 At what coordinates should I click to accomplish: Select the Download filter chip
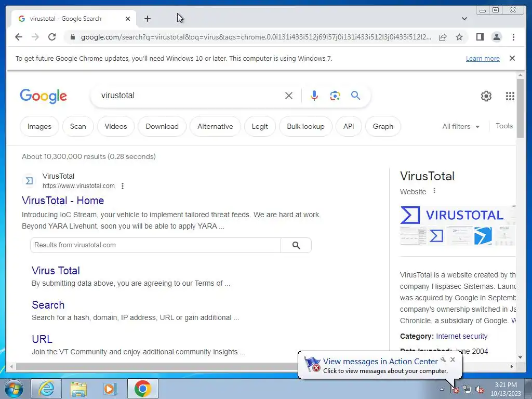pos(162,126)
